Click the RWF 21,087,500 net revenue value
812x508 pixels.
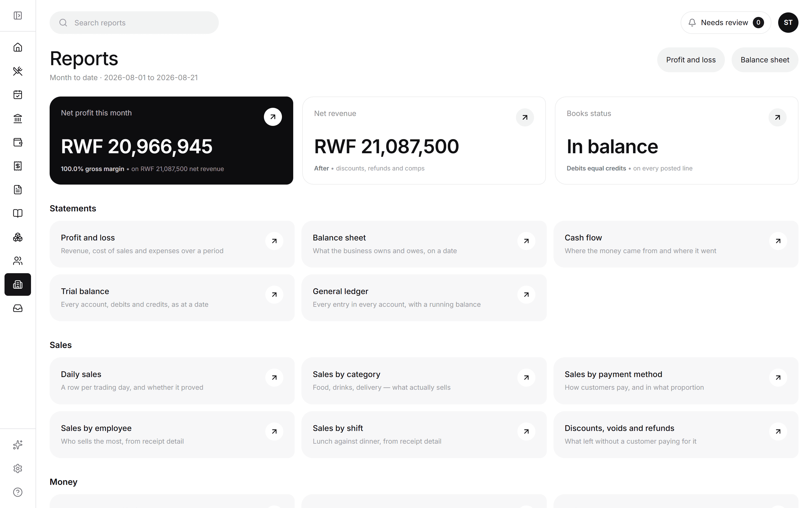click(387, 146)
